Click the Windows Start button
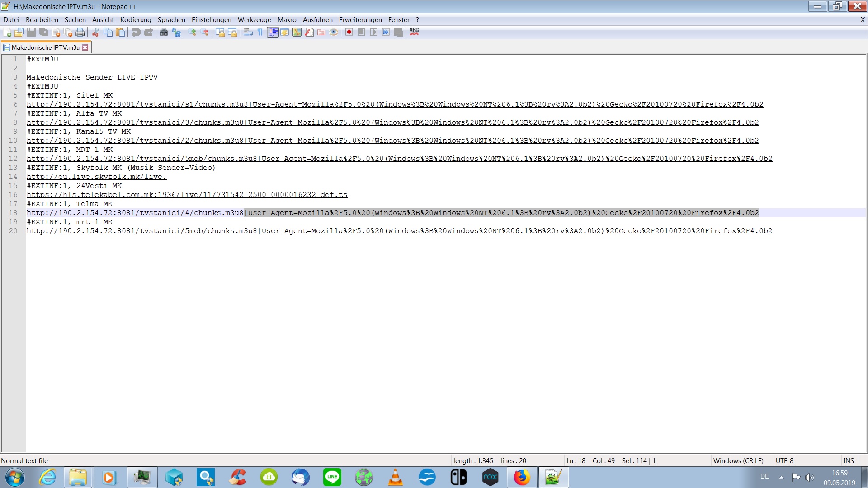Viewport: 868px width, 488px height. [14, 477]
